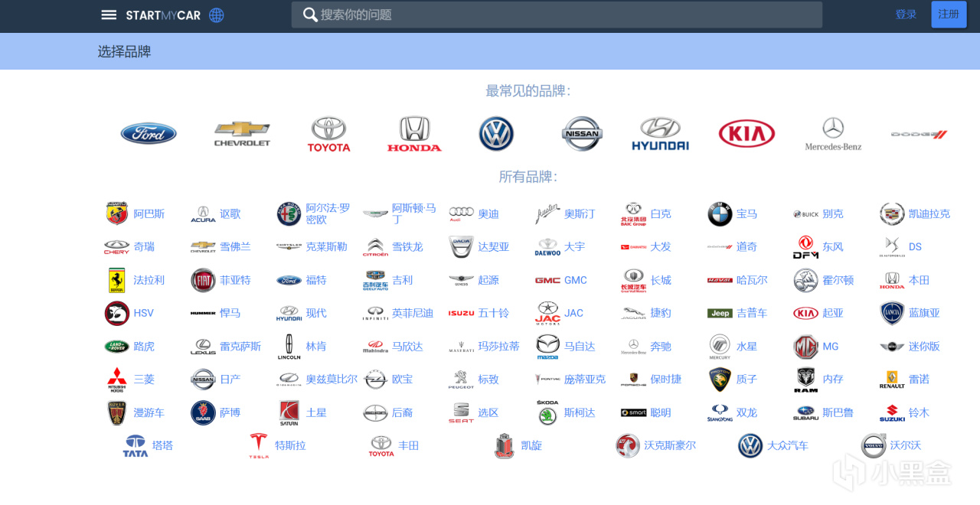Open the 悍马 brand link
The image size is (980, 505).
[230, 314]
